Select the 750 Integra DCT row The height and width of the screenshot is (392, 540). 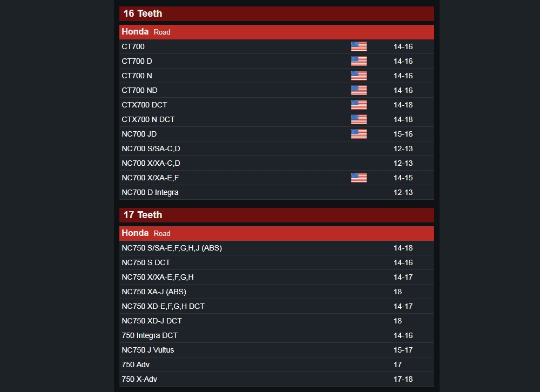pyautogui.click(x=276, y=335)
